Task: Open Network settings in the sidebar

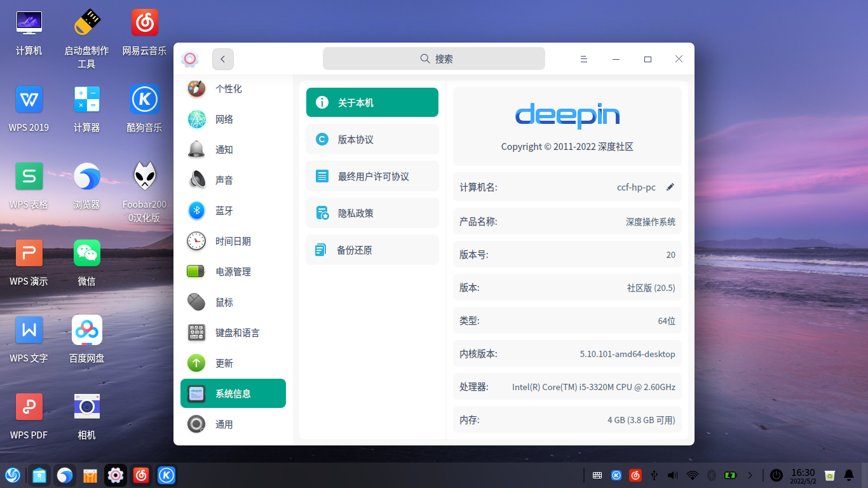Action: 225,119
